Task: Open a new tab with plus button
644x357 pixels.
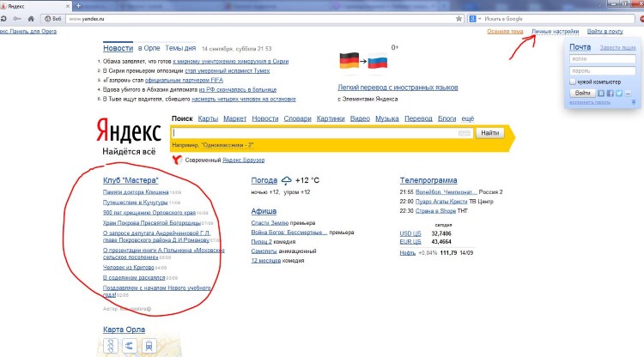Action: [x=78, y=6]
